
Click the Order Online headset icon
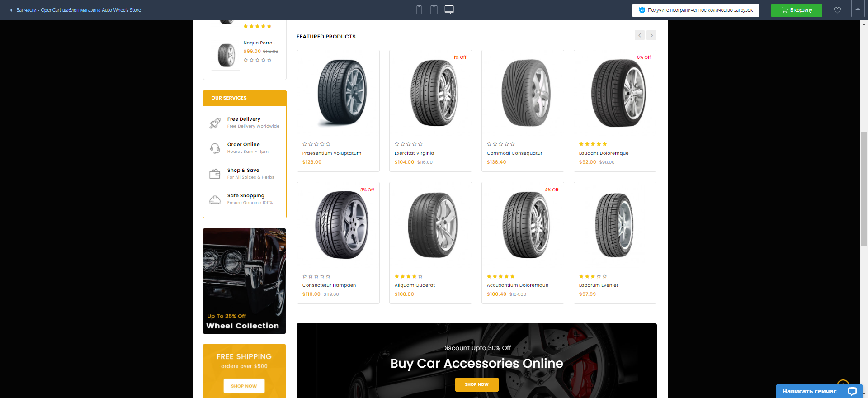[215, 148]
